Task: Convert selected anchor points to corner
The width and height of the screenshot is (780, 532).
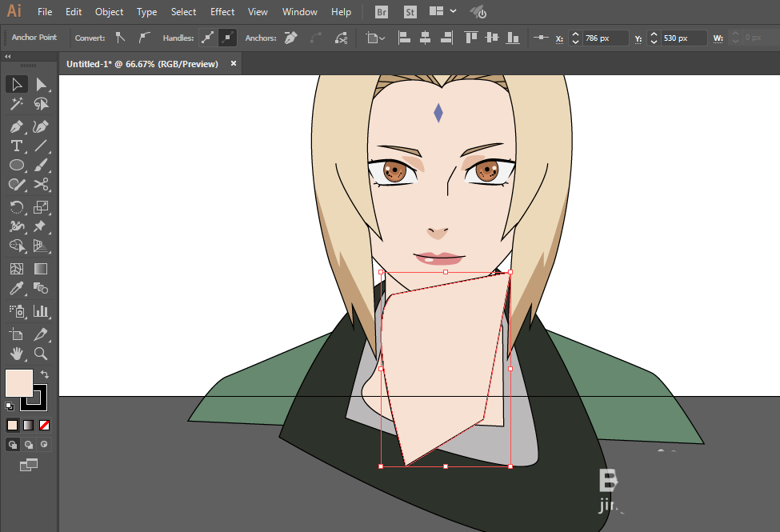Action: click(x=120, y=38)
